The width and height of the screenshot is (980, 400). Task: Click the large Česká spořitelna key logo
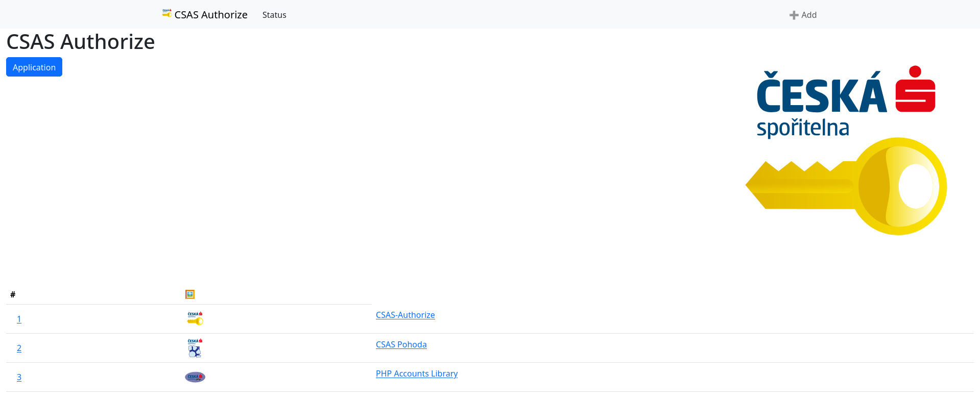click(846, 151)
